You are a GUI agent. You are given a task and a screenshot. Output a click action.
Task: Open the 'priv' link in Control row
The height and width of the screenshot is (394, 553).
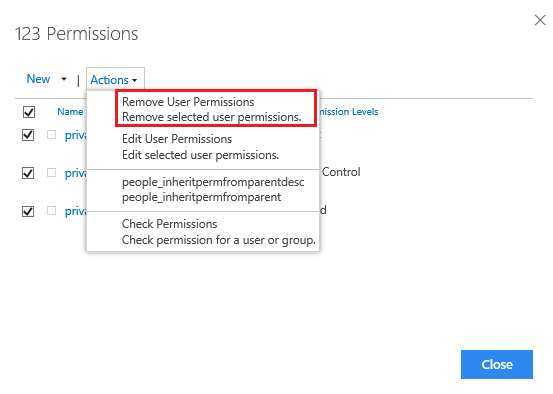pyautogui.click(x=75, y=173)
